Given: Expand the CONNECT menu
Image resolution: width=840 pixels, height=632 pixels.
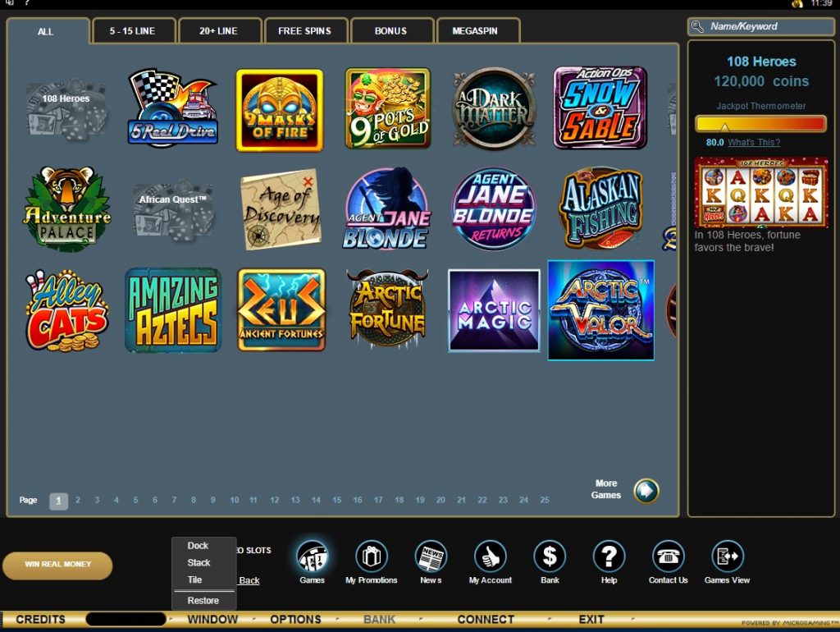Looking at the screenshot, I should pos(486,620).
